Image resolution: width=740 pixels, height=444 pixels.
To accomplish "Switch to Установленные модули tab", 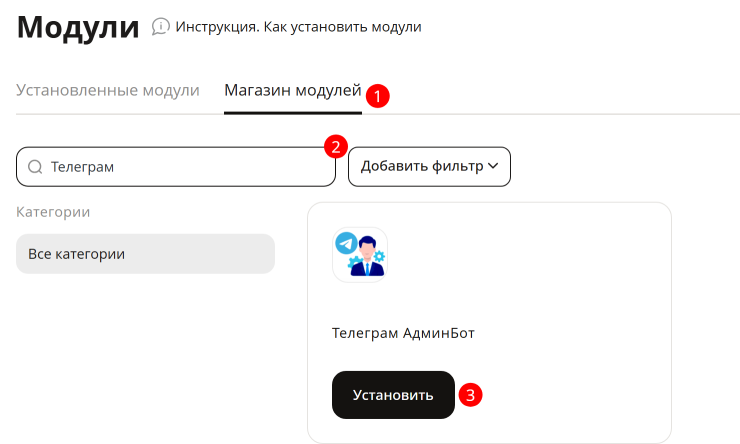I will (108, 90).
